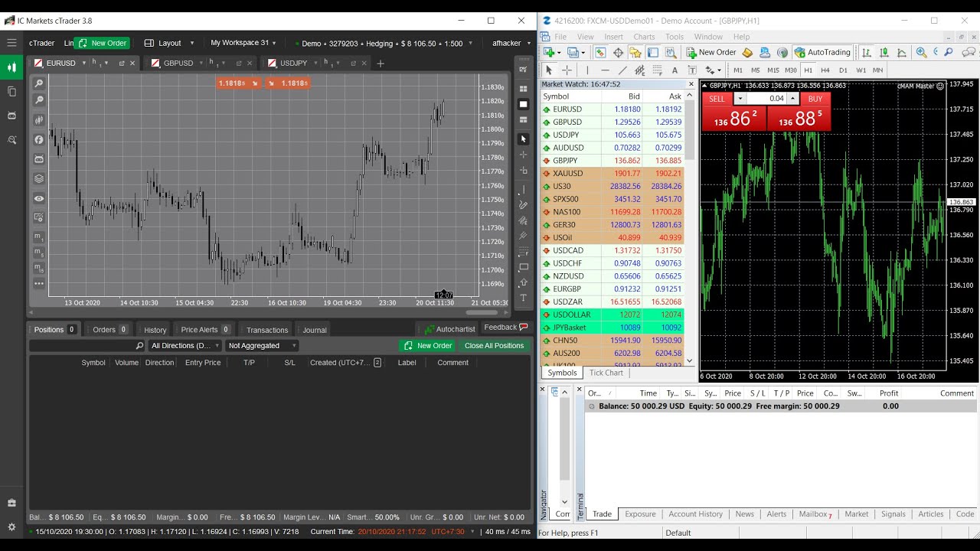This screenshot has height=551, width=980.
Task: Close the EURUSD chart tab
Action: coord(132,64)
